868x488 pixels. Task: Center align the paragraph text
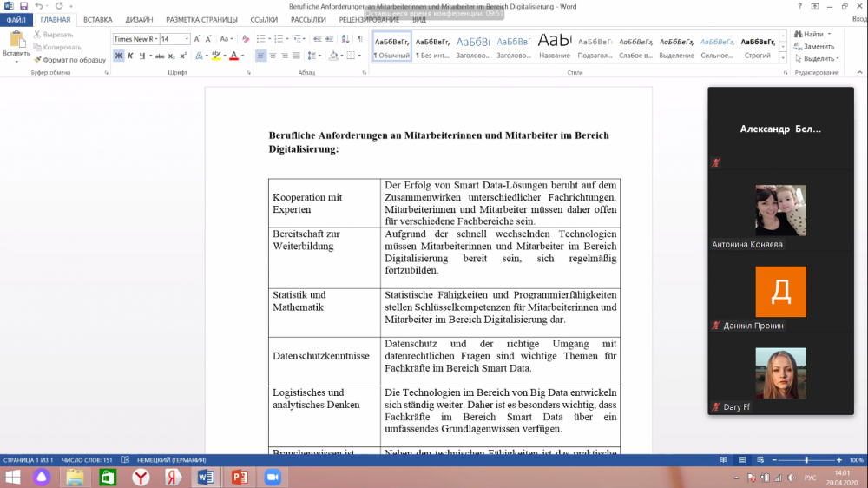273,56
